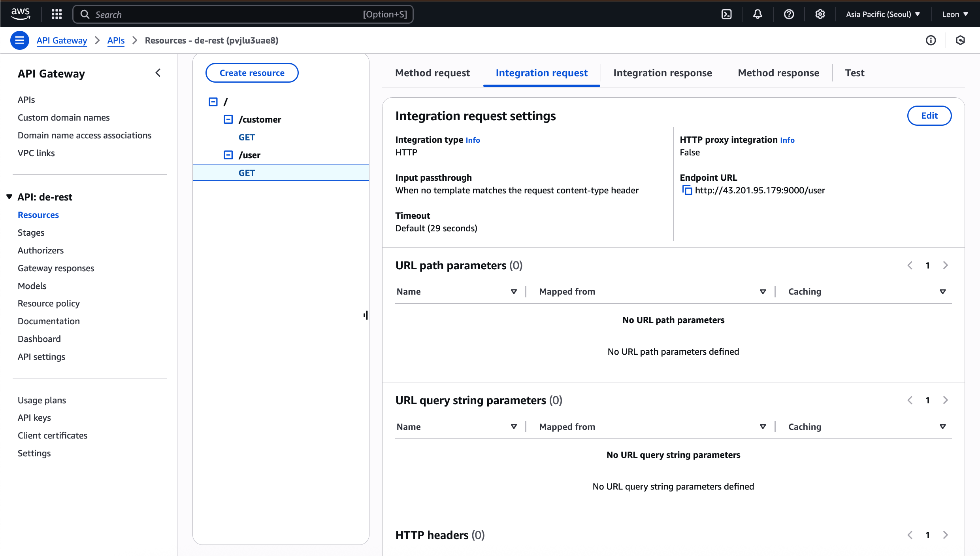The image size is (980, 556).
Task: Collapse the /user resource node
Action: (x=228, y=155)
